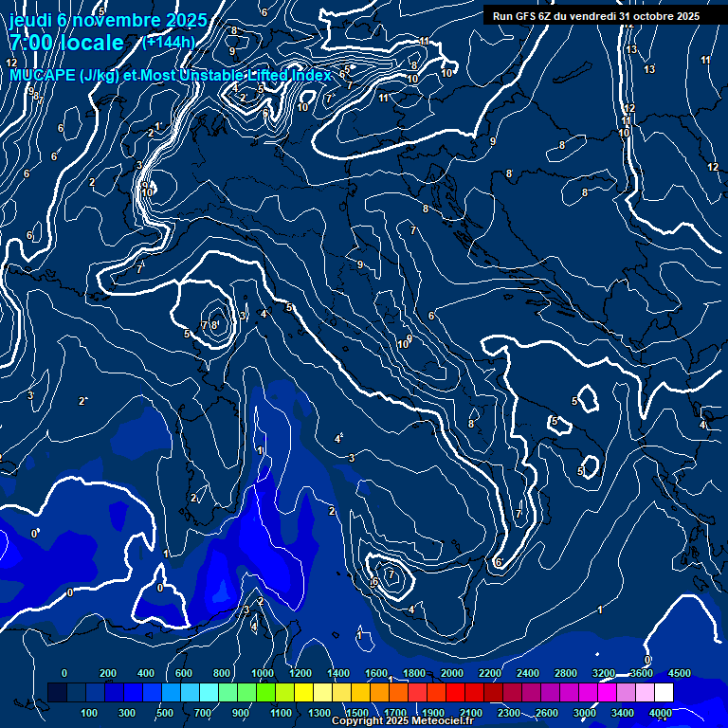
Task: Select the dark red swatch between 2200 and 2300
Action: pos(493,692)
